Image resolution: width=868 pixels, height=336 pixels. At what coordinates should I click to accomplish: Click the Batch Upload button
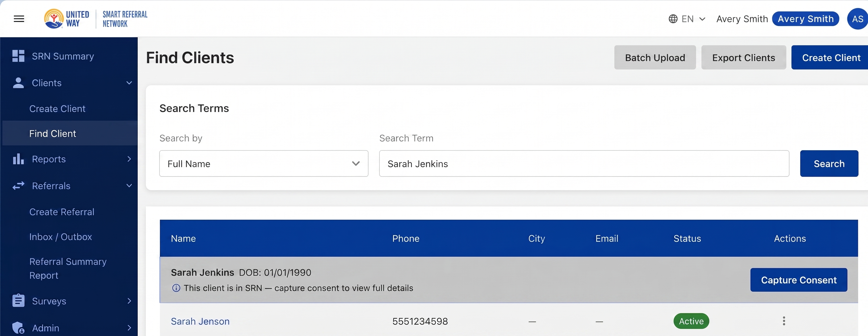tap(655, 58)
